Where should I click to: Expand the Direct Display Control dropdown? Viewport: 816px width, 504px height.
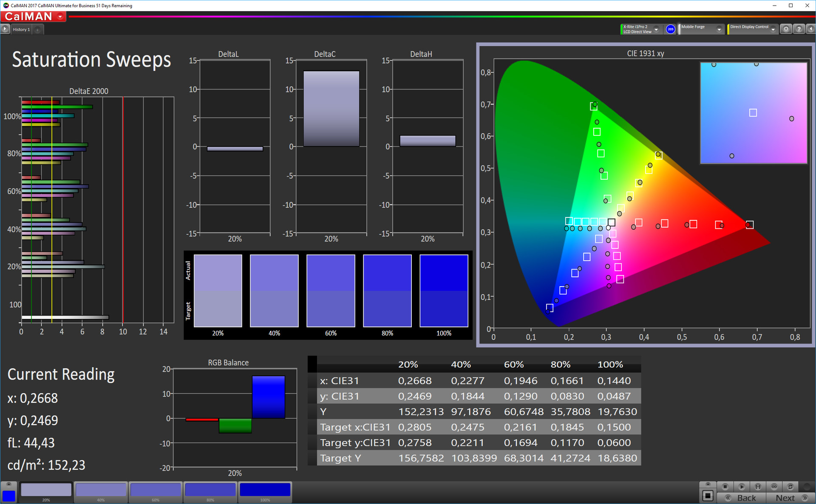(773, 29)
